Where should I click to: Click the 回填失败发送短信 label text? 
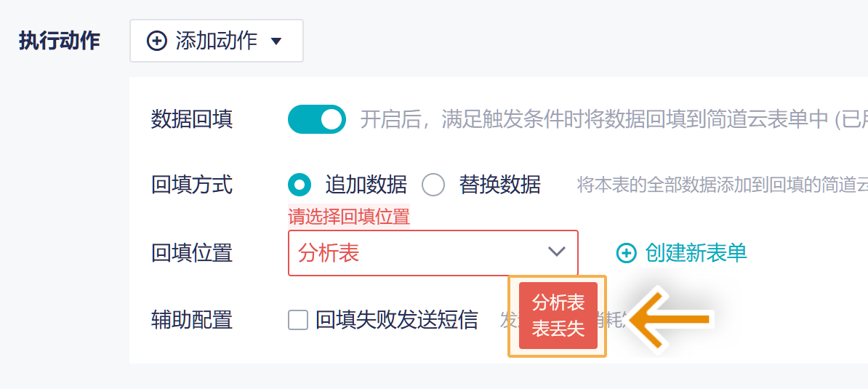pyautogui.click(x=397, y=320)
